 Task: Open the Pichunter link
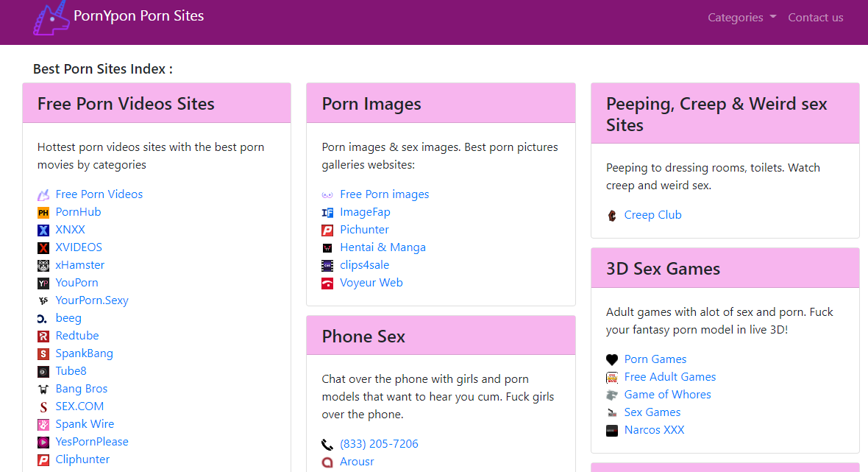tap(364, 229)
